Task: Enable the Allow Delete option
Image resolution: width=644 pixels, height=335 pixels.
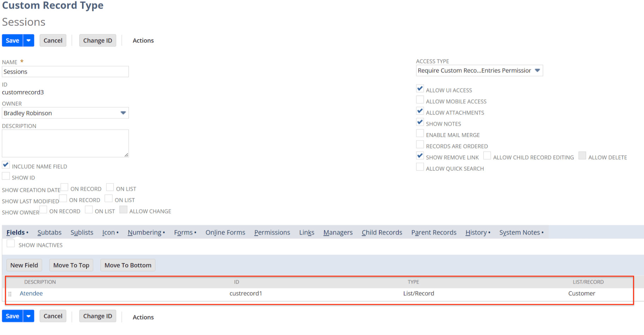Action: [x=582, y=155]
